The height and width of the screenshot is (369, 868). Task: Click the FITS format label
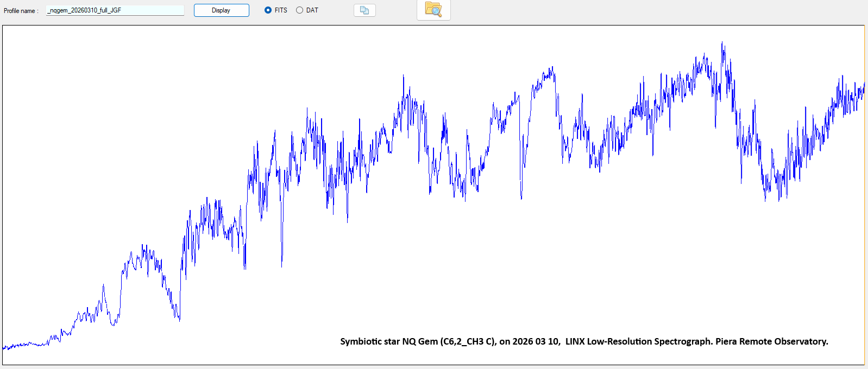pos(281,10)
